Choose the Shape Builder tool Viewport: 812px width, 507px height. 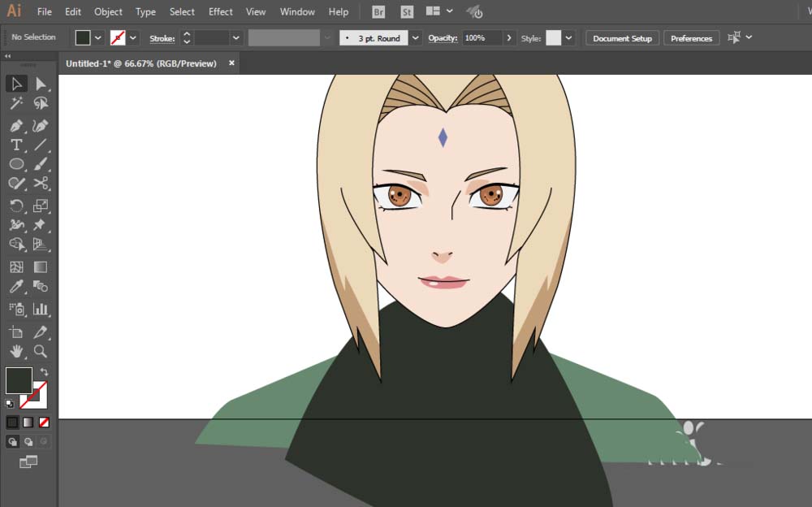[16, 245]
